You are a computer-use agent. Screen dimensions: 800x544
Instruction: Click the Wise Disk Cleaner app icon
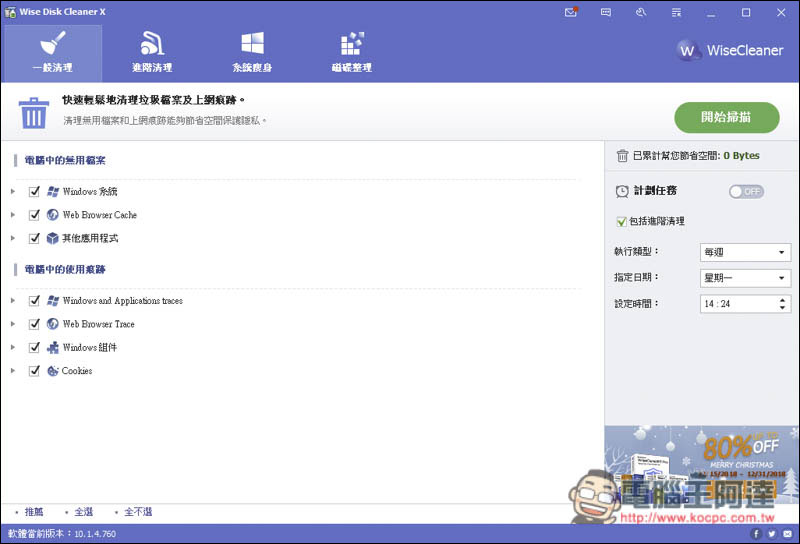10,12
